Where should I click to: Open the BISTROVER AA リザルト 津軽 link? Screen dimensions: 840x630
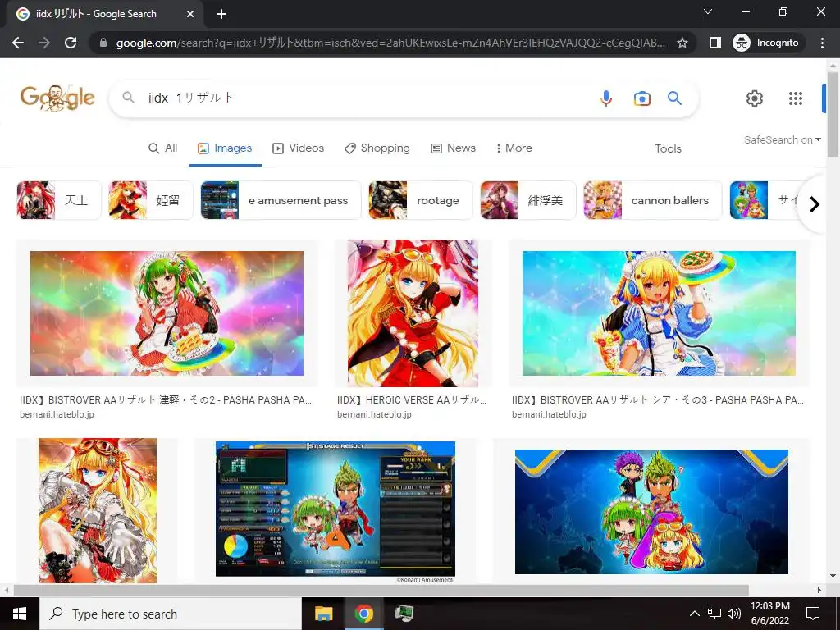point(166,400)
